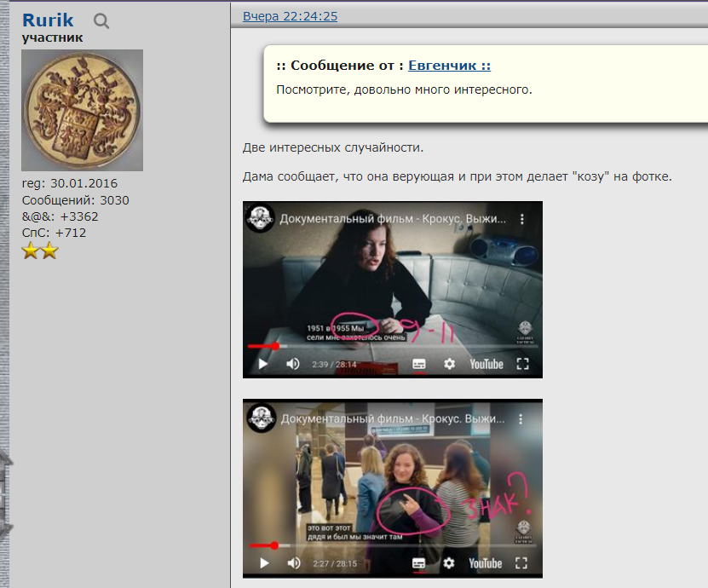Open more options menu on second video
The width and height of the screenshot is (708, 588).
coord(521,419)
